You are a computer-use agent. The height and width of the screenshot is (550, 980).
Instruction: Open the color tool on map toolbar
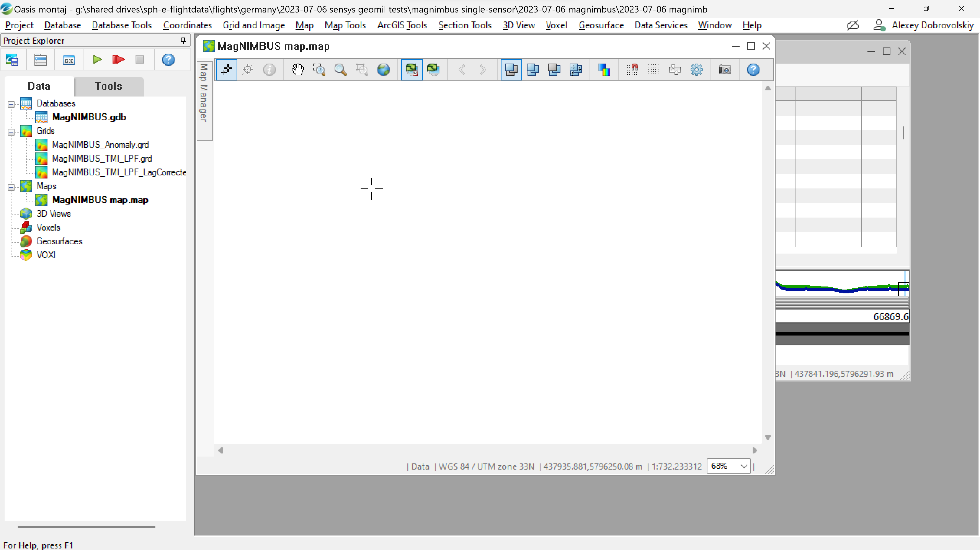click(605, 70)
